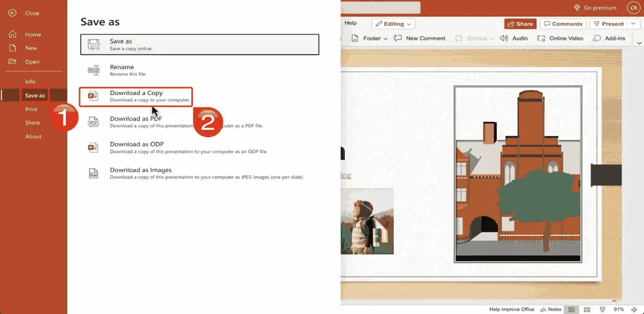Screen dimensions: 644x314
Task: Open the Home icon in sidebar
Action: click(x=13, y=35)
